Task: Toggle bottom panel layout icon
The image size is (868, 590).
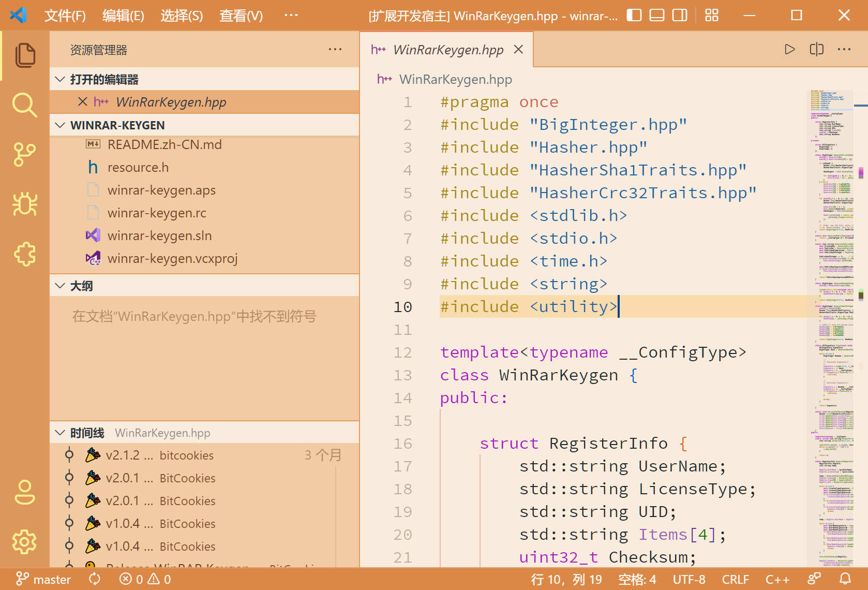Action: coord(657,16)
